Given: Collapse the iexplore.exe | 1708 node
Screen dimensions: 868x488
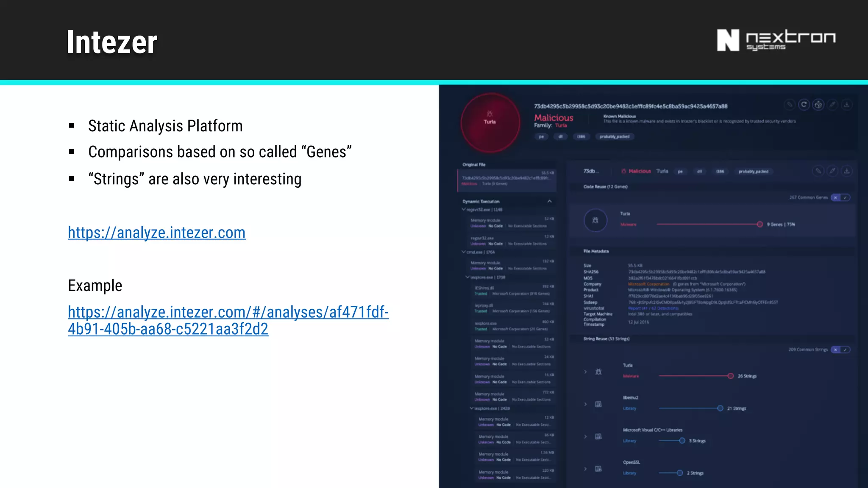Looking at the screenshot, I should 467,277.
